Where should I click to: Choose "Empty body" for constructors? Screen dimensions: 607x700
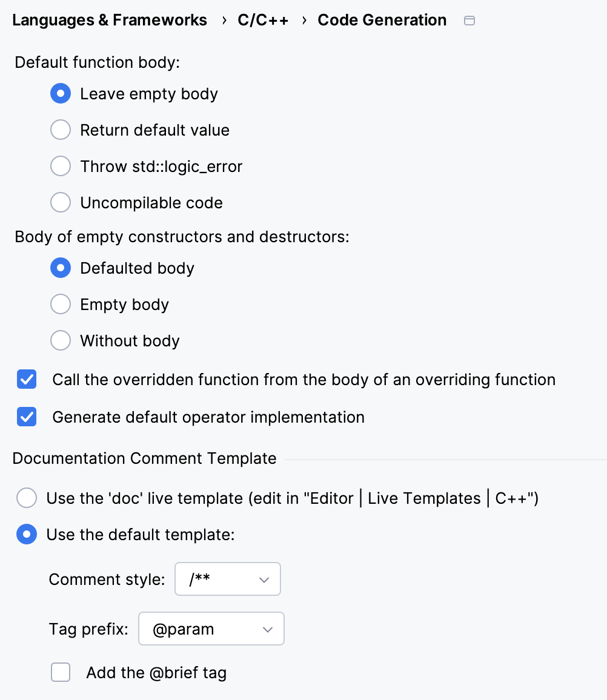61,304
